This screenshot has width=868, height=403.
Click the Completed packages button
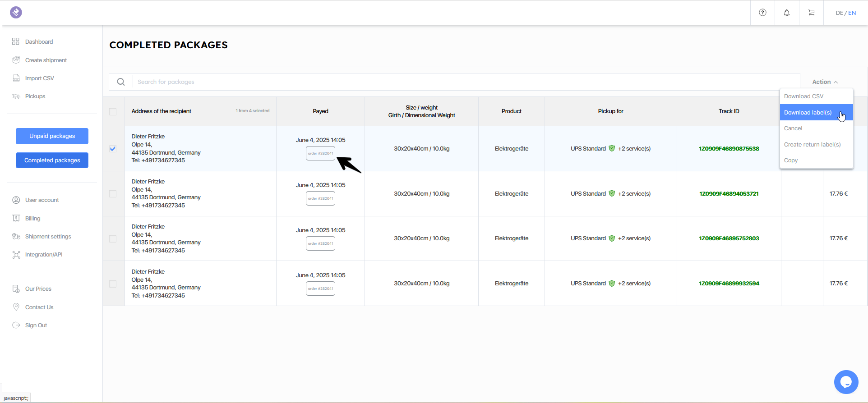point(52,160)
